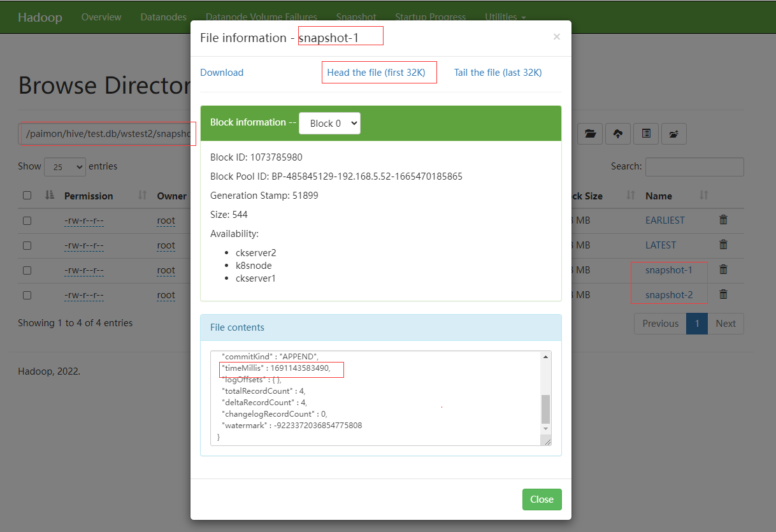This screenshot has width=776, height=532.
Task: Sort by the leading checkbox column arrows
Action: (50, 196)
